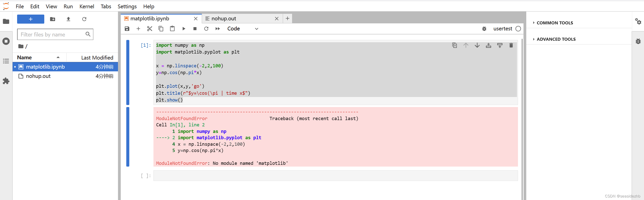Image resolution: width=644 pixels, height=200 pixels.
Task: Insert a cell below with toolbar plus
Action: click(138, 29)
